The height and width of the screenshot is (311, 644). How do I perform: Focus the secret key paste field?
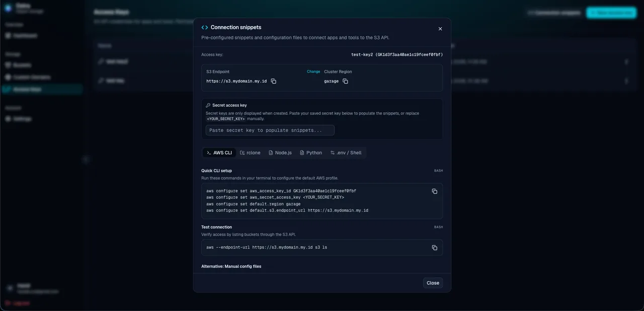(x=270, y=130)
